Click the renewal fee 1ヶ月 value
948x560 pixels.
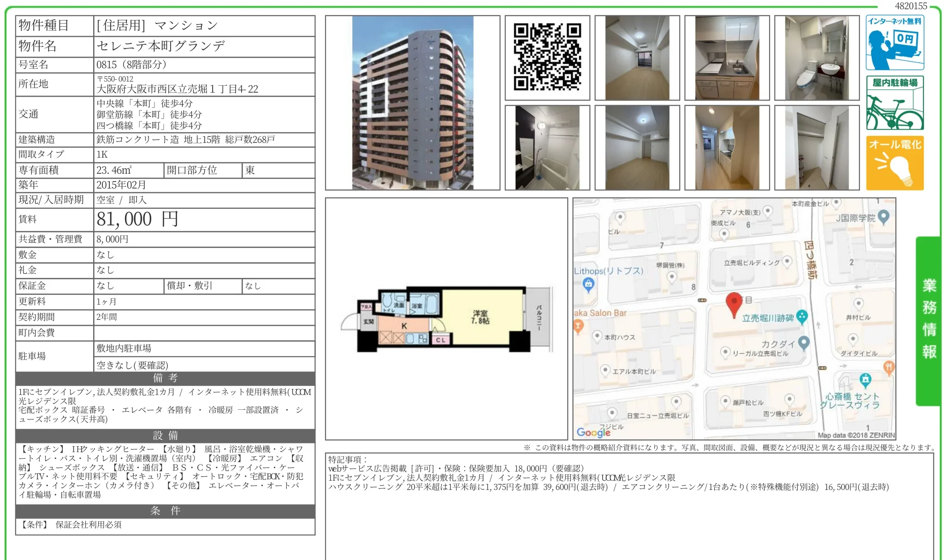pyautogui.click(x=106, y=301)
